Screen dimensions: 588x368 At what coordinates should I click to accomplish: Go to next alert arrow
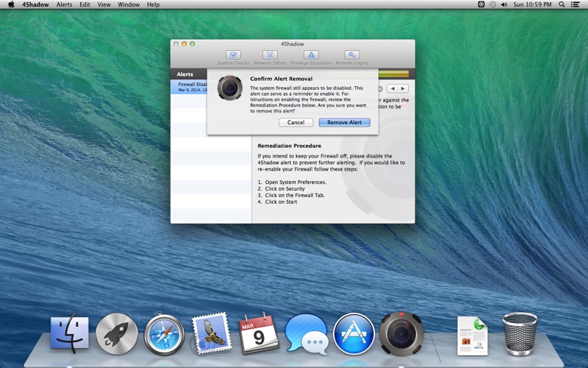(x=403, y=88)
